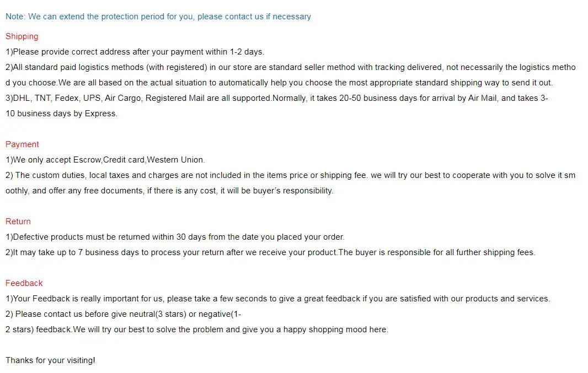This screenshot has height=373, width=588.
Task: Click the 'Your Feedback is really important' line
Action: point(277,299)
